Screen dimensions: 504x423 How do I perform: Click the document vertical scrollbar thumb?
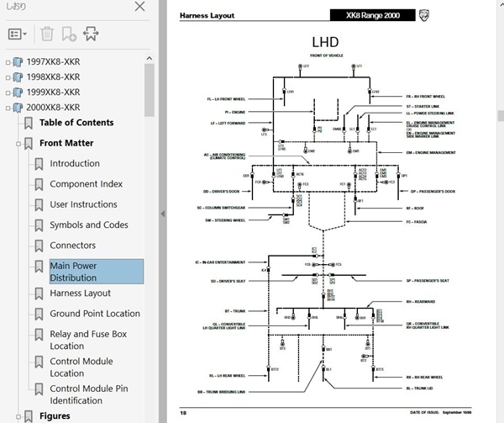click(x=501, y=115)
